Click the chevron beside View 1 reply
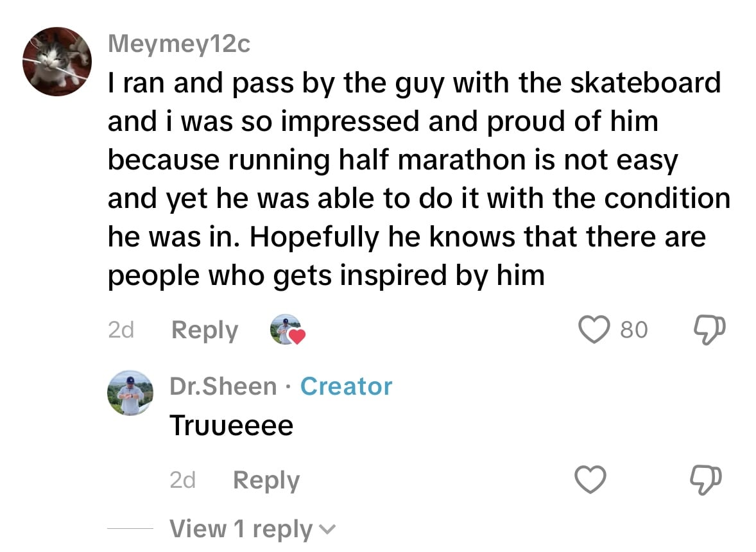This screenshot has height=552, width=756. coord(327,530)
